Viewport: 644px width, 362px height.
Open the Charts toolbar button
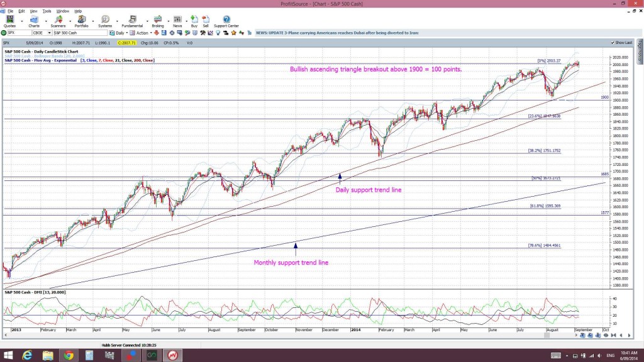pos(33,21)
